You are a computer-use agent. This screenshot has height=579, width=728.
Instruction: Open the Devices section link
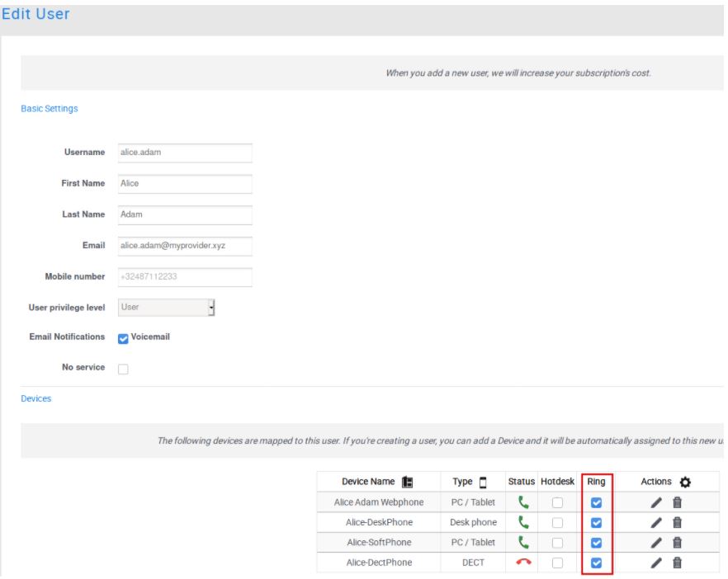35,398
